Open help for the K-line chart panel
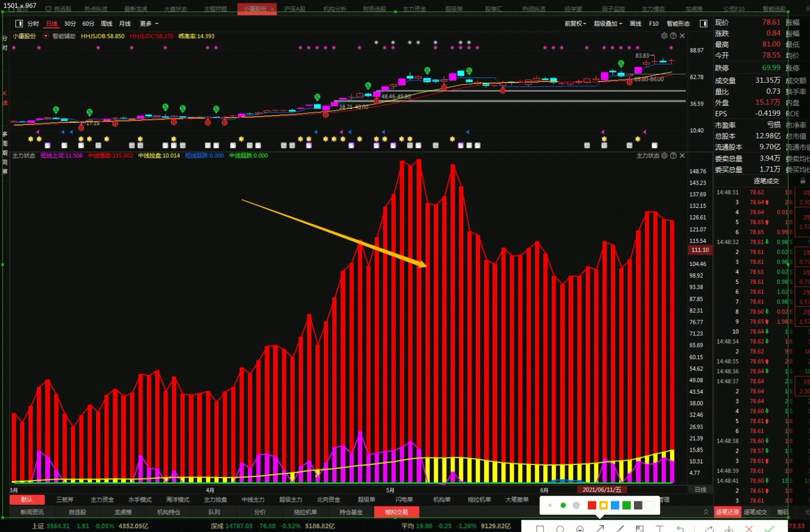 click(673, 36)
